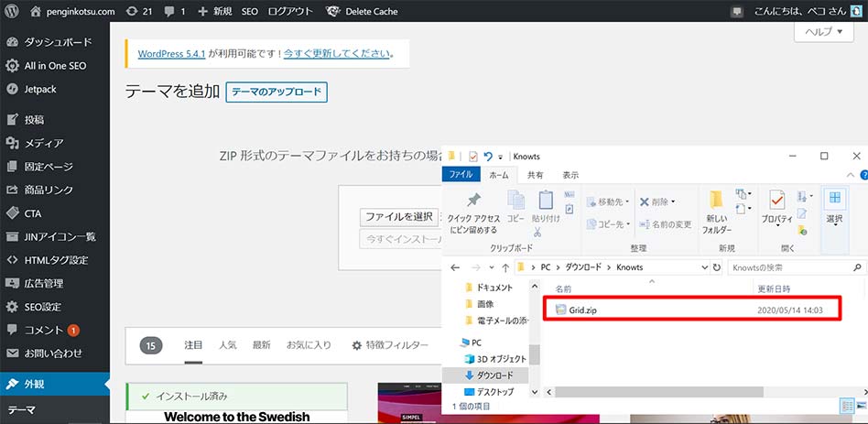Open 特徴フィルター with gear icon
This screenshot has height=424, width=868.
point(390,345)
